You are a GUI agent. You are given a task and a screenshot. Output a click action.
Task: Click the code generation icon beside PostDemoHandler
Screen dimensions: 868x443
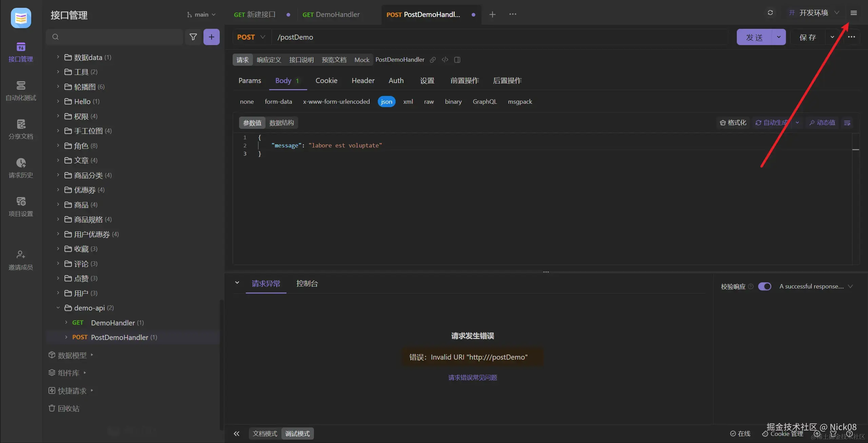445,60
